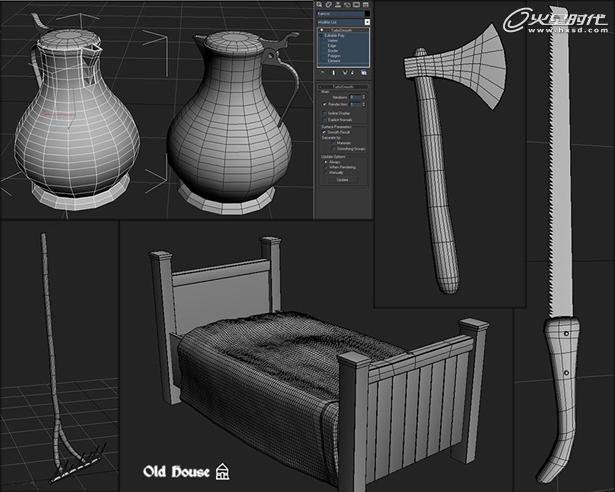Open the Hierarchy tab in command panel

pos(338,5)
